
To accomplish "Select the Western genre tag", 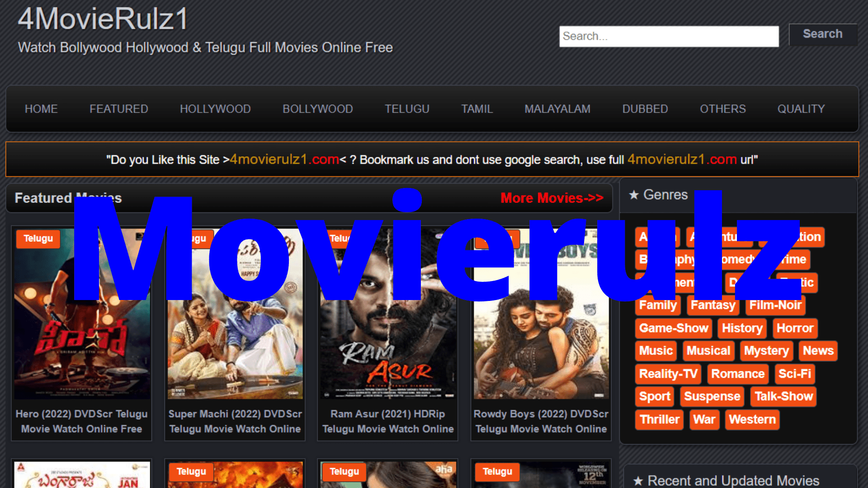I will click(x=752, y=420).
